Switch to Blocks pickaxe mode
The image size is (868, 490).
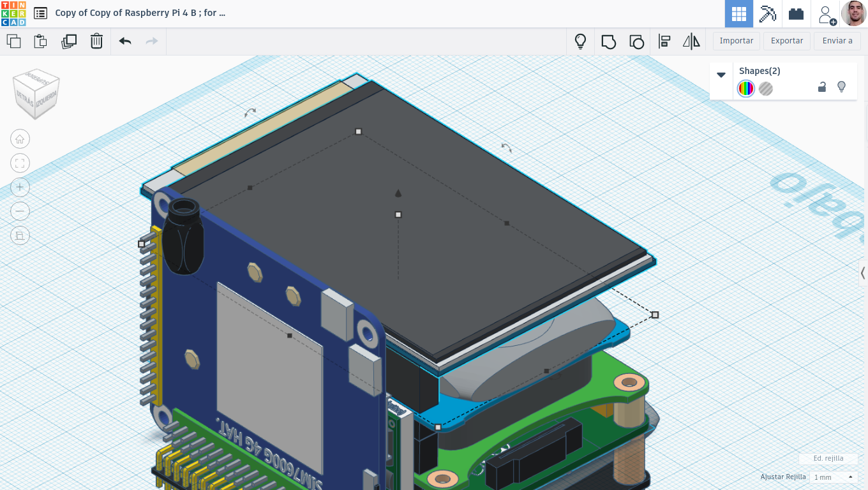click(767, 13)
